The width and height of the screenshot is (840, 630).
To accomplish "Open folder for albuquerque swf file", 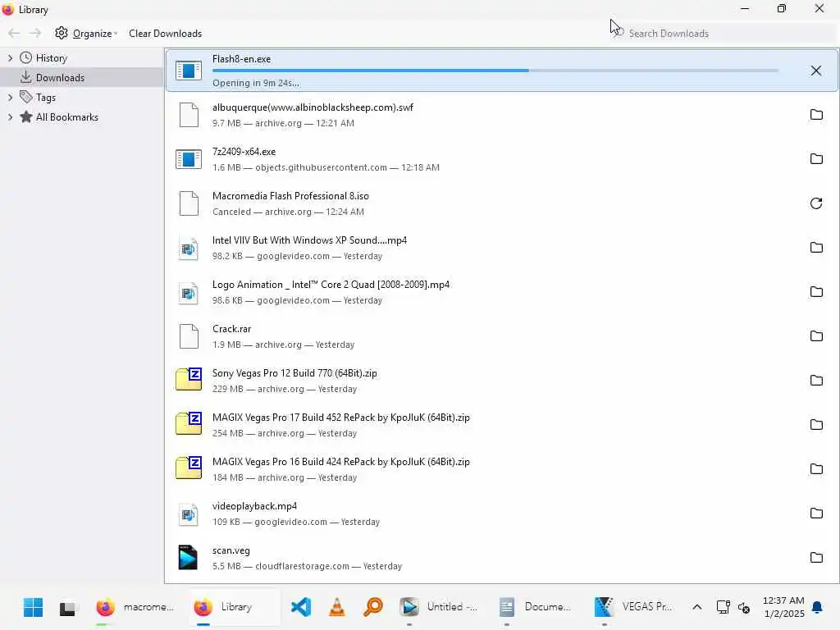I will [x=816, y=115].
